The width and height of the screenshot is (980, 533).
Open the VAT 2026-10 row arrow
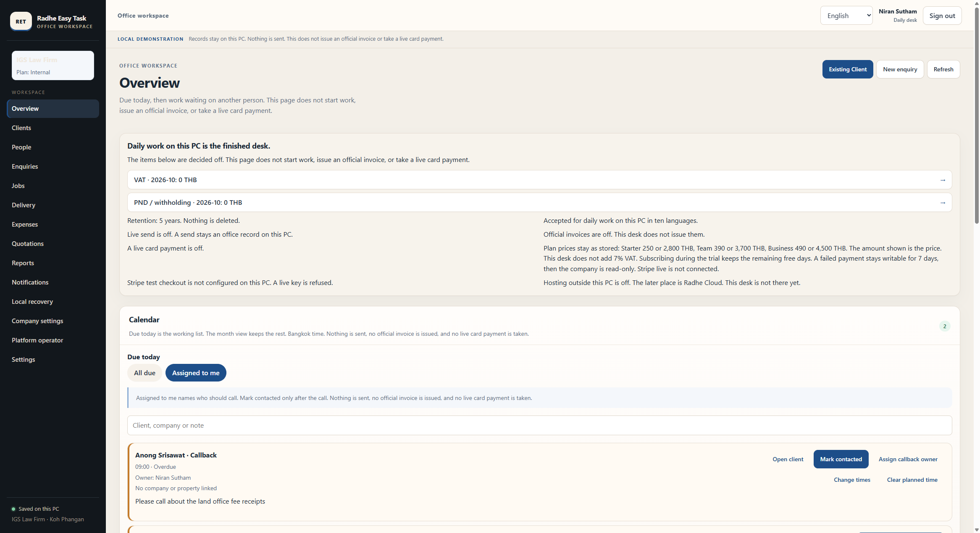[x=943, y=180]
